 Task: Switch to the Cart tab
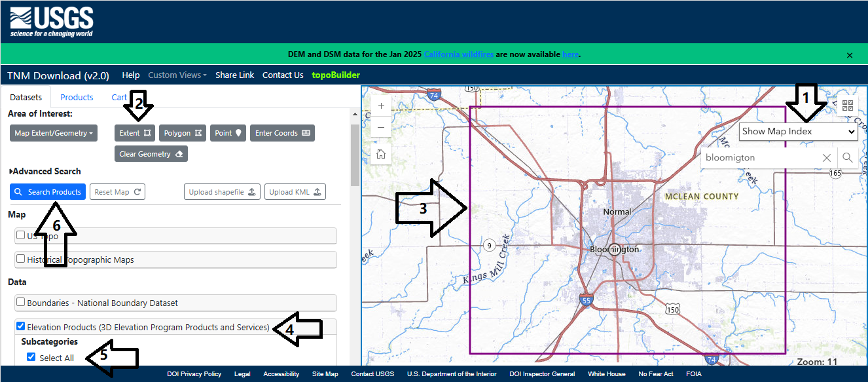[x=119, y=97]
